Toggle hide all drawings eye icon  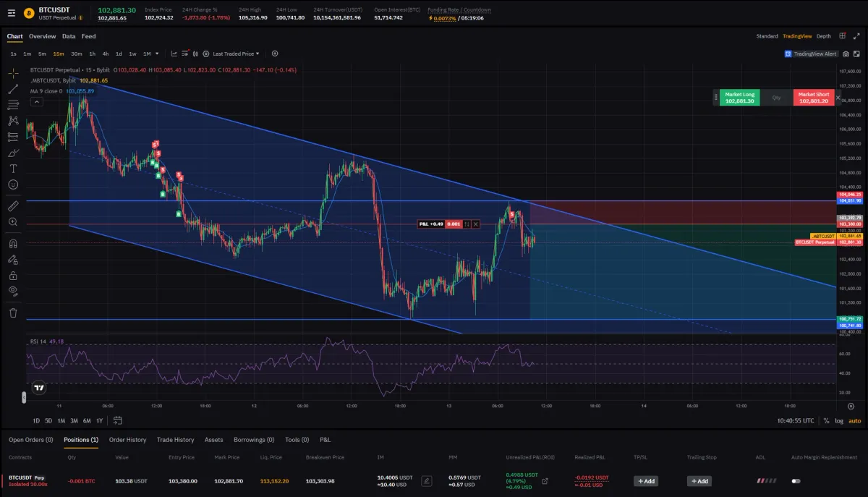click(x=13, y=291)
